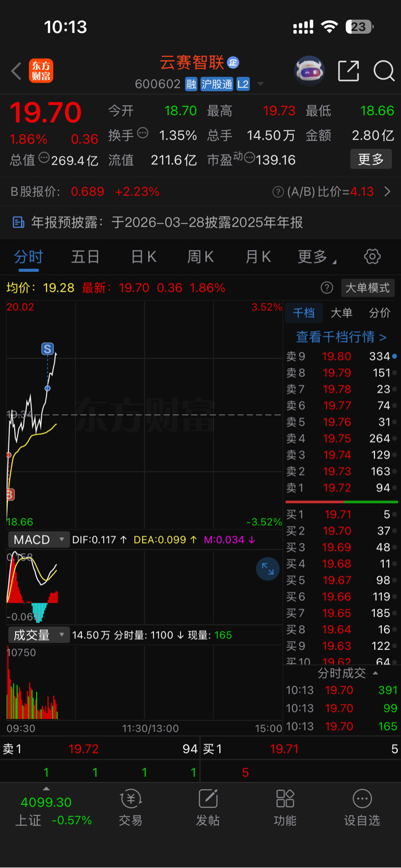Tap the L2 level badge
This screenshot has width=401, height=868.
point(243,84)
